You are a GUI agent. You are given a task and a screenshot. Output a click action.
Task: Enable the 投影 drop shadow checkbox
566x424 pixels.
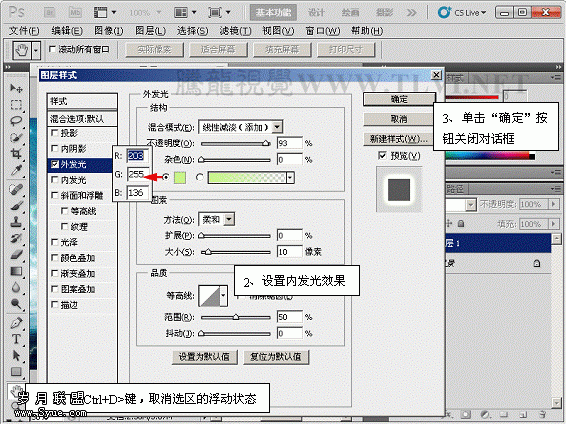point(55,133)
